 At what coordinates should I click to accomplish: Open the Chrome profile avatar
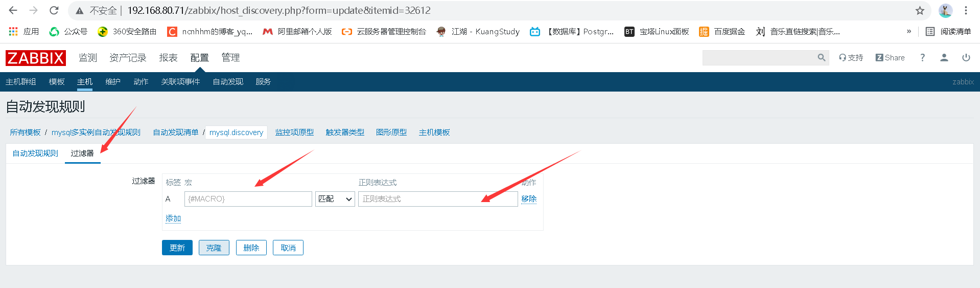pos(945,10)
